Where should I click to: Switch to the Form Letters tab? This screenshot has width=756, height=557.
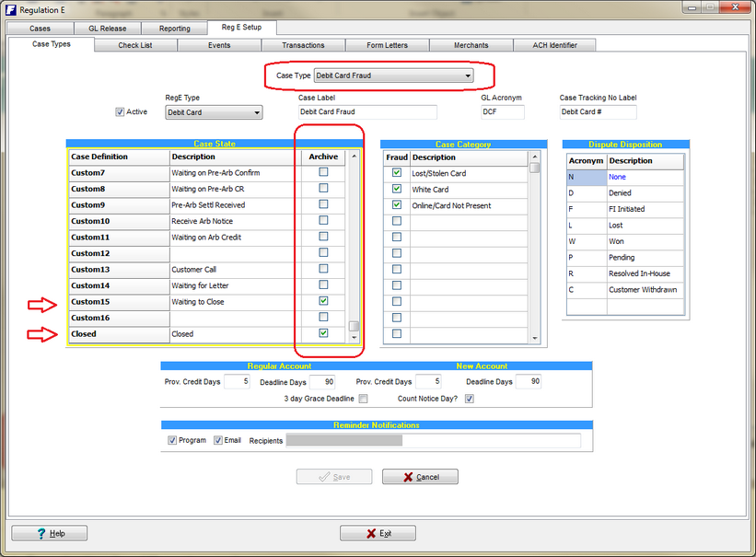387,45
